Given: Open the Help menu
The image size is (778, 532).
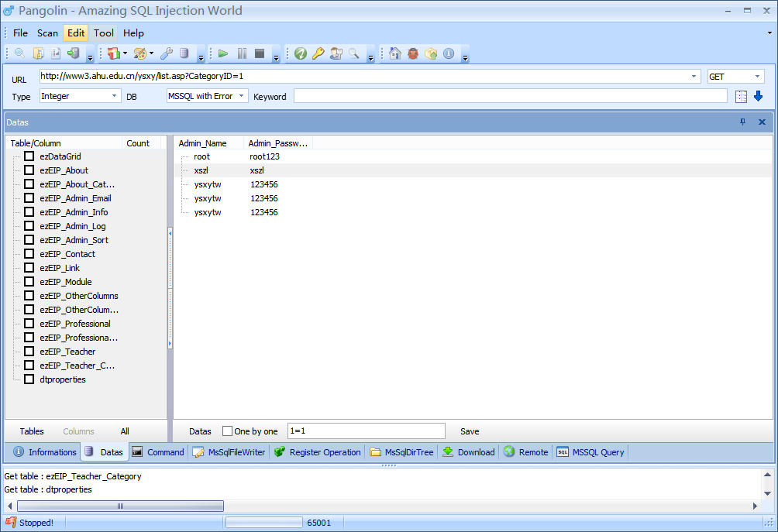Looking at the screenshot, I should click(133, 33).
